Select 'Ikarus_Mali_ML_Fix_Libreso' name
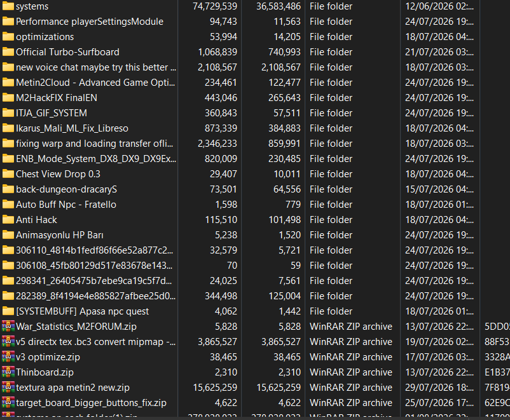Viewport: 510px width, 420px height. pyautogui.click(x=72, y=128)
